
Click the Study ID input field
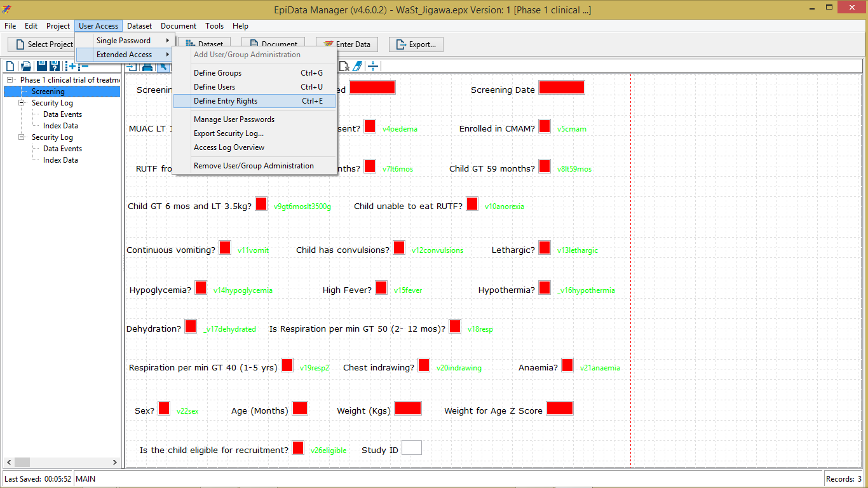(411, 449)
